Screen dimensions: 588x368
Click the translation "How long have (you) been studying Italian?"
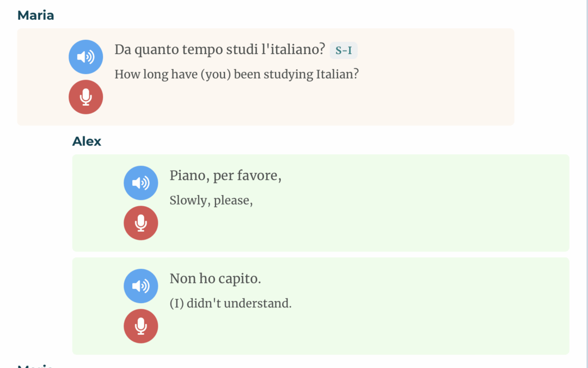(x=237, y=74)
